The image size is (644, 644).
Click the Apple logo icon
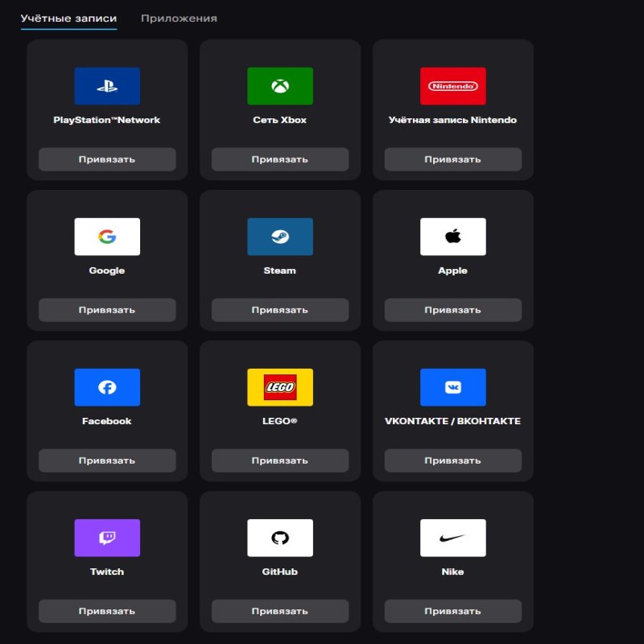(x=452, y=237)
